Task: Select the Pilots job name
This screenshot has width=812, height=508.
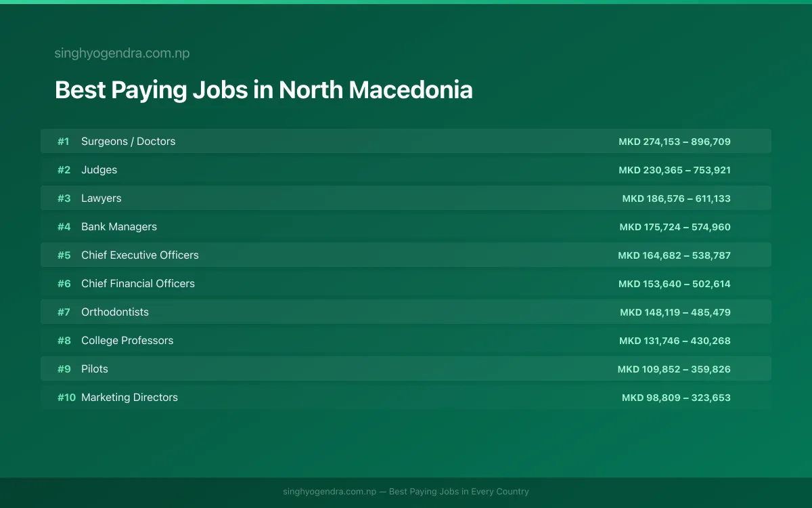Action: pos(95,369)
